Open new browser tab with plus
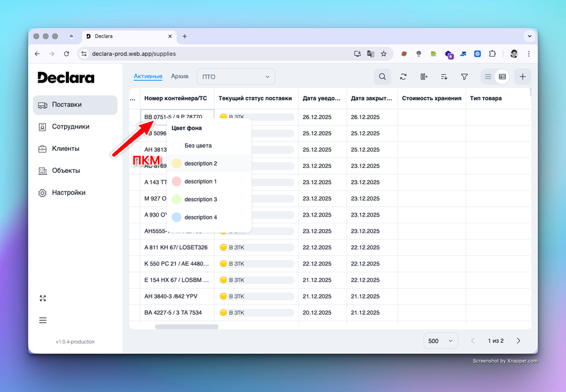 pyautogui.click(x=185, y=36)
